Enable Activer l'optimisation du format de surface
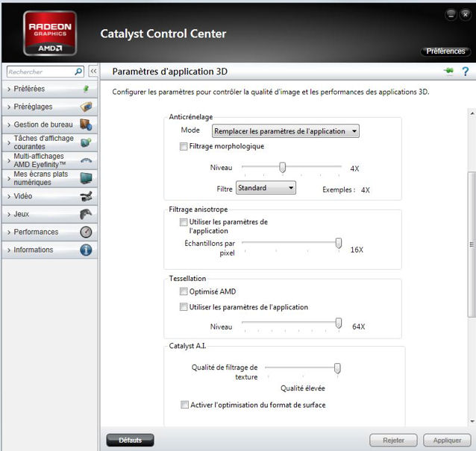 [x=184, y=405]
